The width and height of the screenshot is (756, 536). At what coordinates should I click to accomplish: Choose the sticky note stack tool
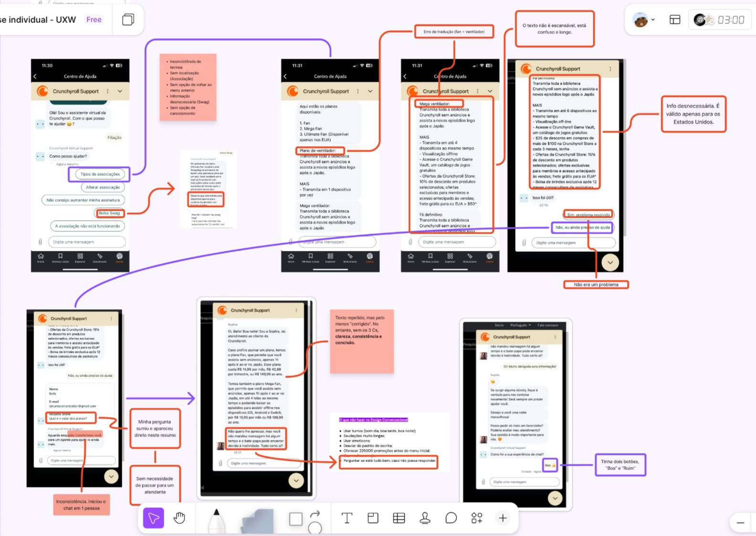pyautogui.click(x=258, y=521)
